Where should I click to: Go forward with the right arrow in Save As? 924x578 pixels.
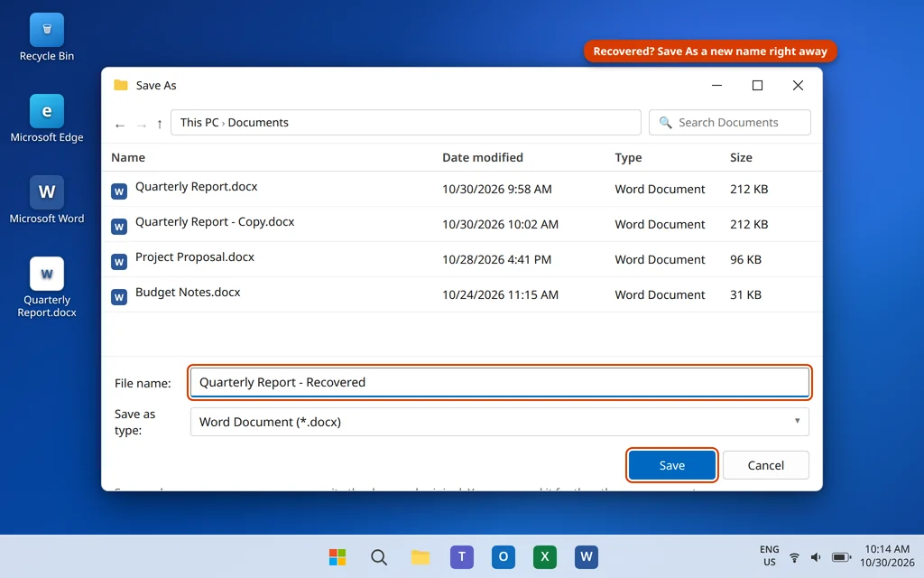142,125
